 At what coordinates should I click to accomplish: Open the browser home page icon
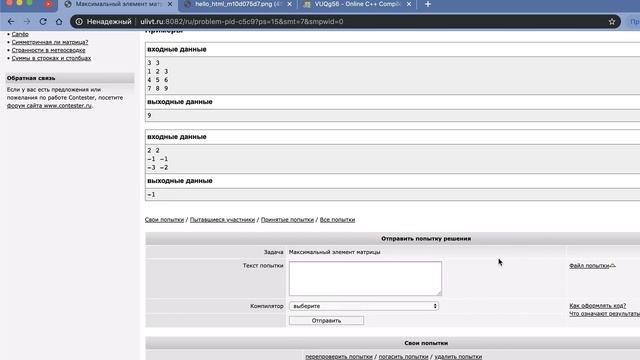(59, 22)
